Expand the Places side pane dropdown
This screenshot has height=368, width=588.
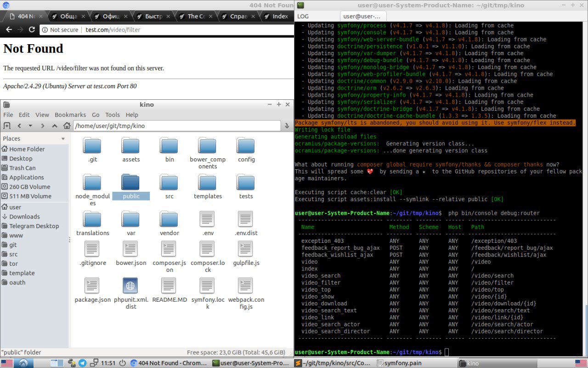63,138
